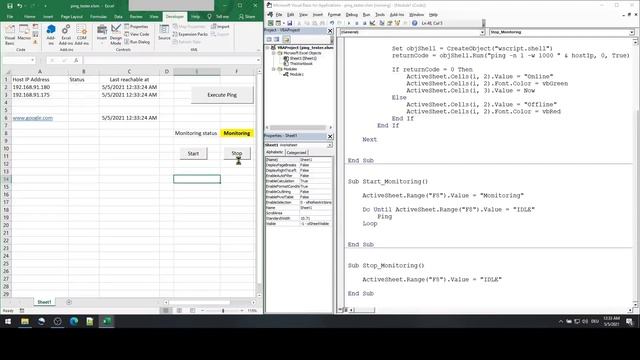Open Insert menu in VBA editor
Screen dimensions: 640x360
click(x=318, y=15)
